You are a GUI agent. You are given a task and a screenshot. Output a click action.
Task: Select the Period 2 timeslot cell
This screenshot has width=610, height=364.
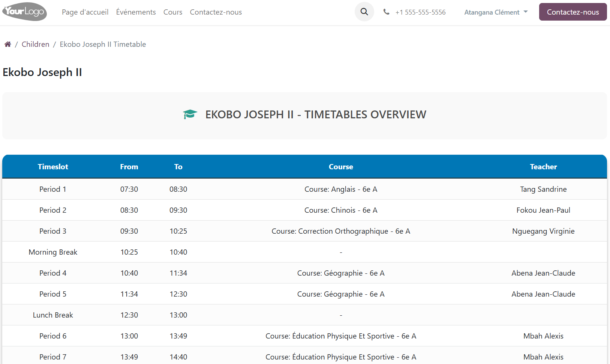tap(53, 210)
